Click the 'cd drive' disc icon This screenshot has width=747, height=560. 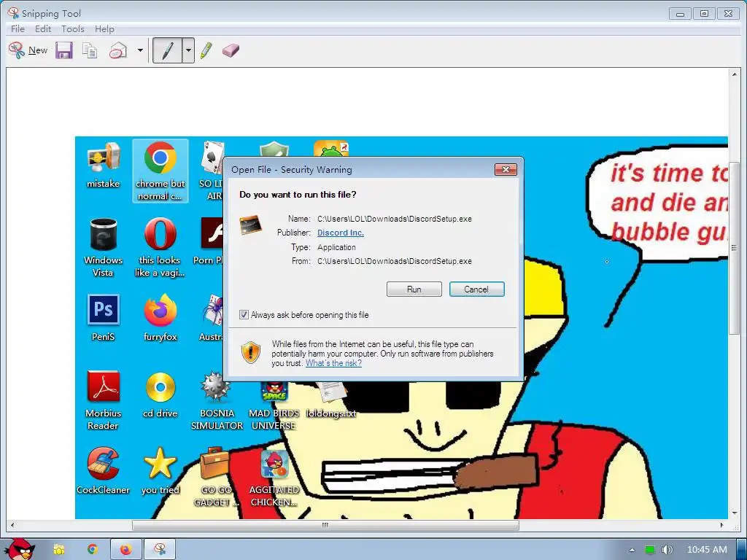[160, 395]
